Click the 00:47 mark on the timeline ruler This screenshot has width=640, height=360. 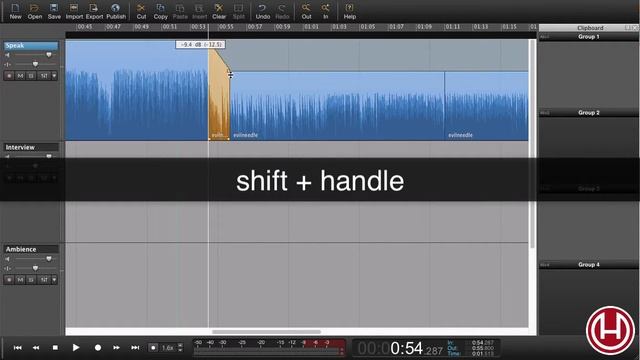(x=113, y=27)
